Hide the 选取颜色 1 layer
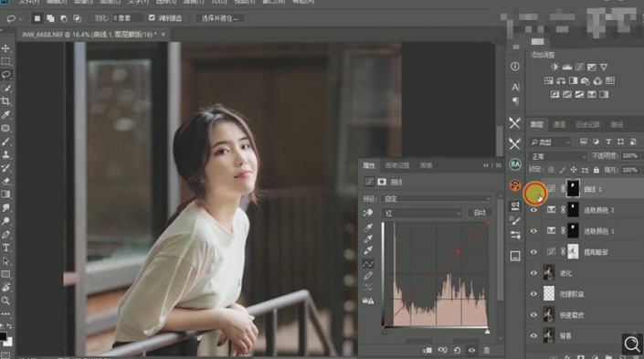 point(533,231)
